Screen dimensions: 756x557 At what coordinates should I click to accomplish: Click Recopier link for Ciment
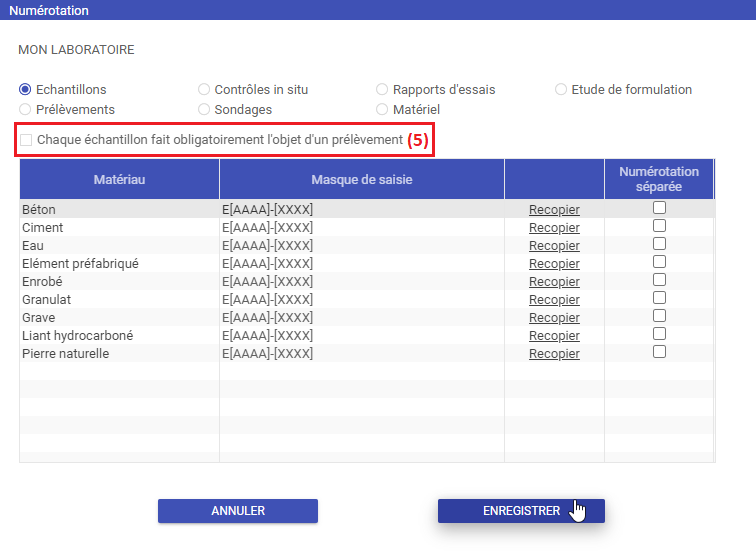[x=554, y=228]
